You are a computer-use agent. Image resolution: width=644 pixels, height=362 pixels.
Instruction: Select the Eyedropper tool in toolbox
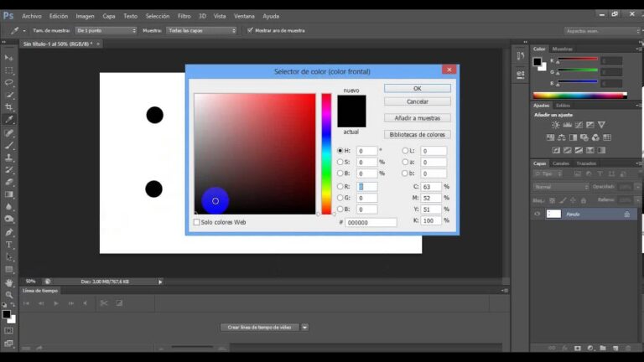point(8,120)
